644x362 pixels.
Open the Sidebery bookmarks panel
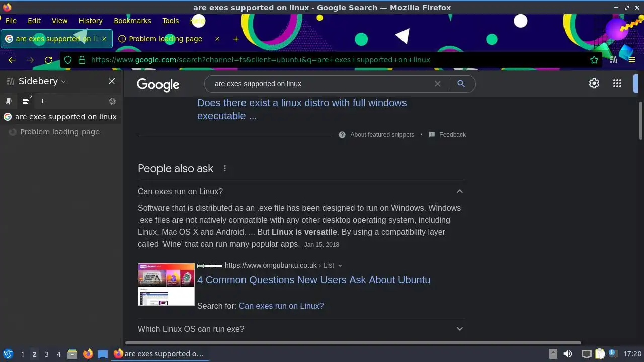[9, 101]
